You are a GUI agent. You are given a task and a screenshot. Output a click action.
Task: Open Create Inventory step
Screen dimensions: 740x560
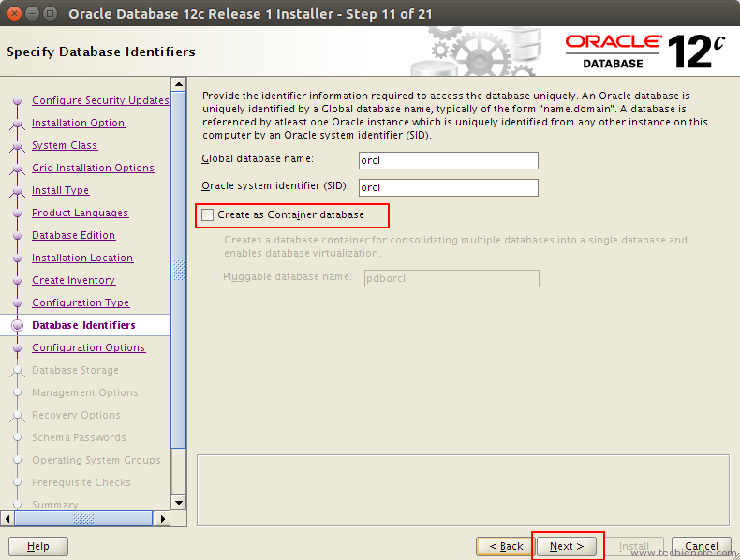[x=74, y=280]
